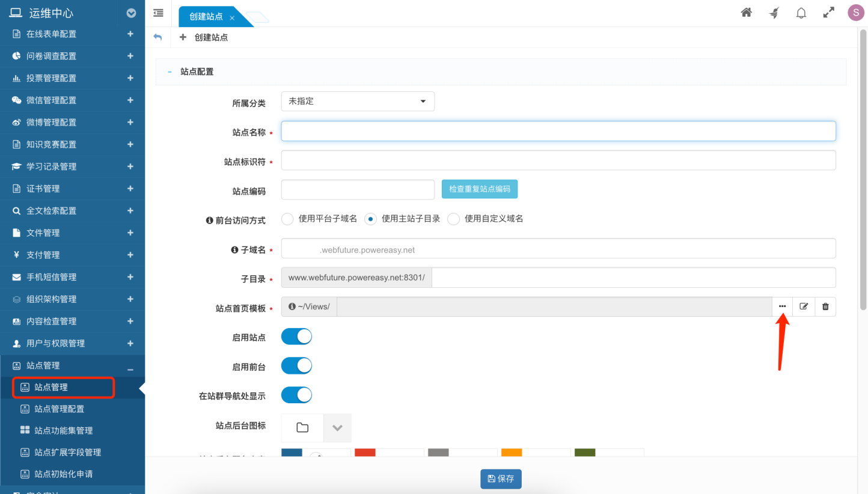The height and width of the screenshot is (494, 868).
Task: Open the 所属分类 dropdown
Action: click(358, 102)
